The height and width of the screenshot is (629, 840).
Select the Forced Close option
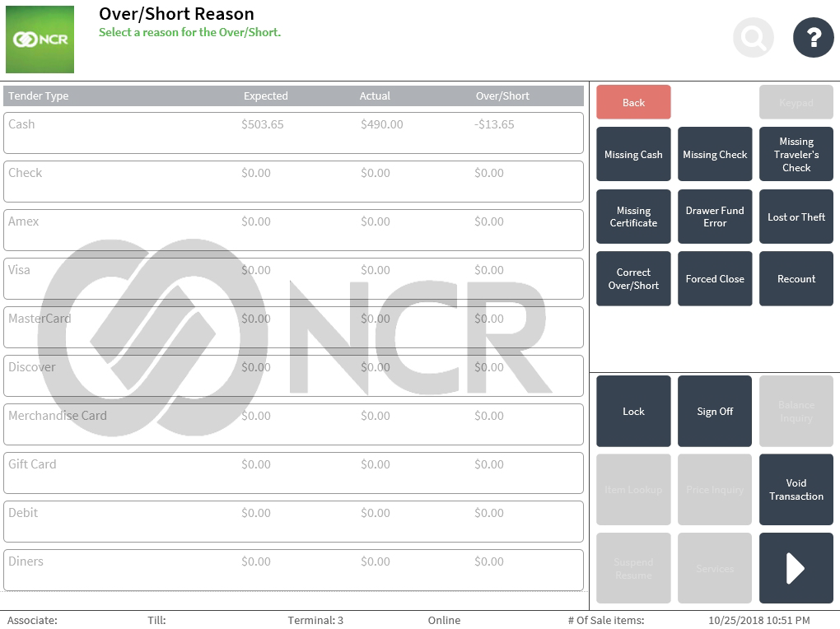(715, 279)
